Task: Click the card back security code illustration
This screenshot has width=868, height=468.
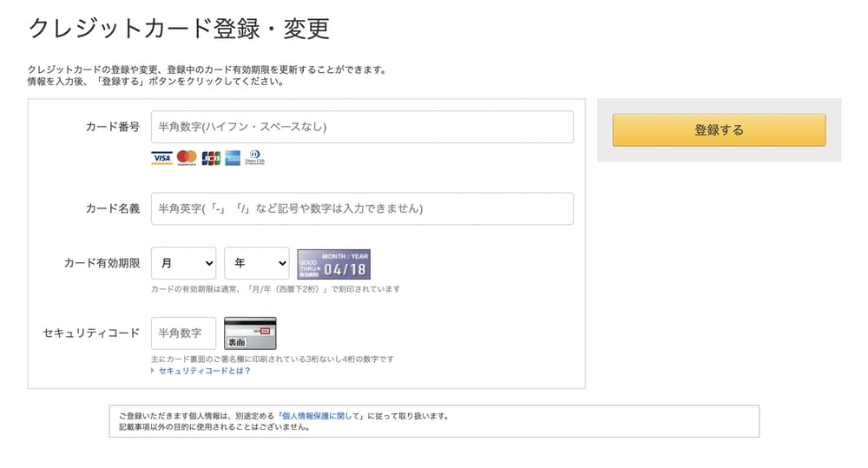Action: click(x=250, y=333)
